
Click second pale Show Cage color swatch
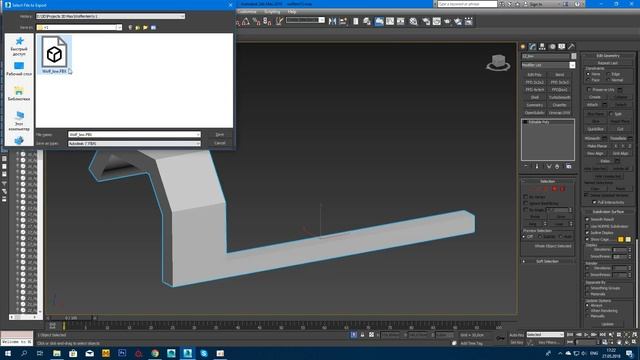pos(628,239)
